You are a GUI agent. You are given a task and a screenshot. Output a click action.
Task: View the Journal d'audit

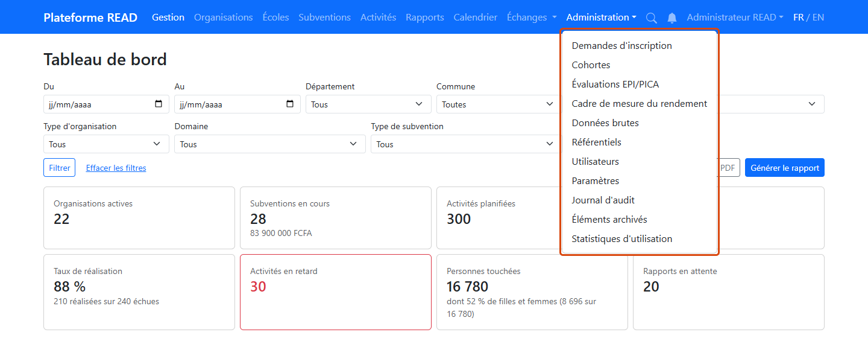639,200
